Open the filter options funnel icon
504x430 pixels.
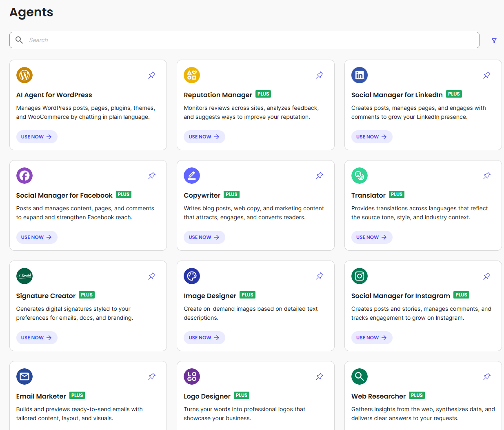494,41
